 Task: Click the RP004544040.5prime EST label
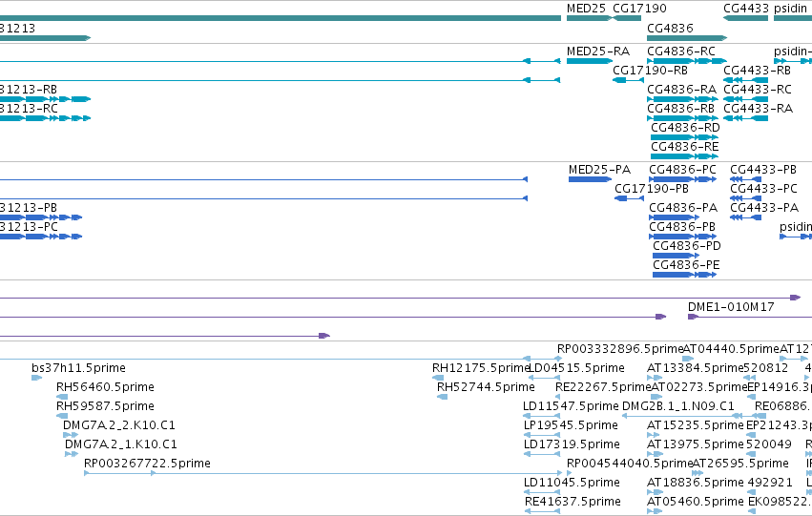630,464
